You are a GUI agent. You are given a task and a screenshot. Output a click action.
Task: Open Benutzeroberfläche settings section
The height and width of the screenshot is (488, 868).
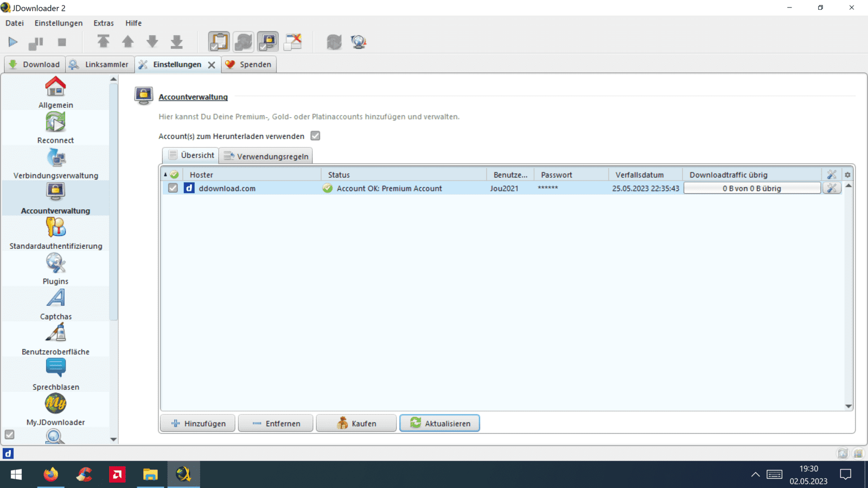55,339
